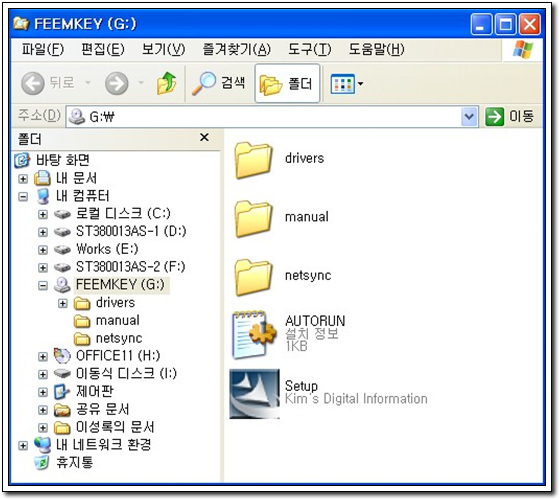Toggle the 폴더 folders pane button
The width and height of the screenshot is (560, 500).
pos(287,84)
